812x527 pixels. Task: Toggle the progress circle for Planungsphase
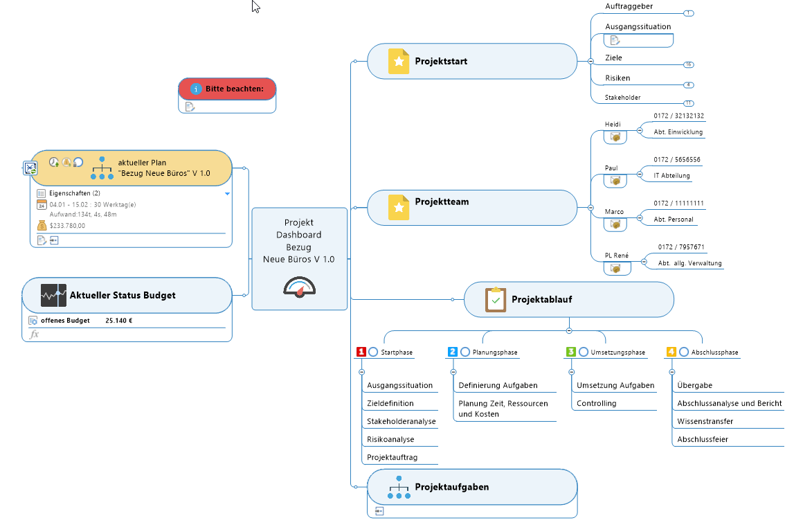[x=465, y=352]
